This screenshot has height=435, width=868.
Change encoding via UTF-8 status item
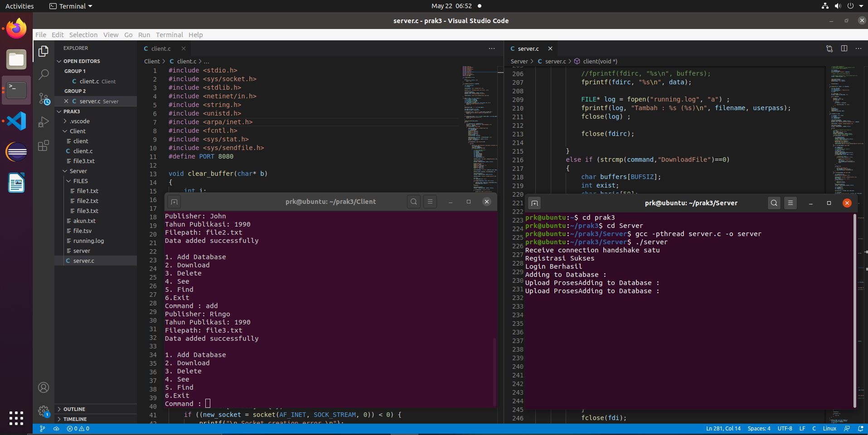click(785, 428)
